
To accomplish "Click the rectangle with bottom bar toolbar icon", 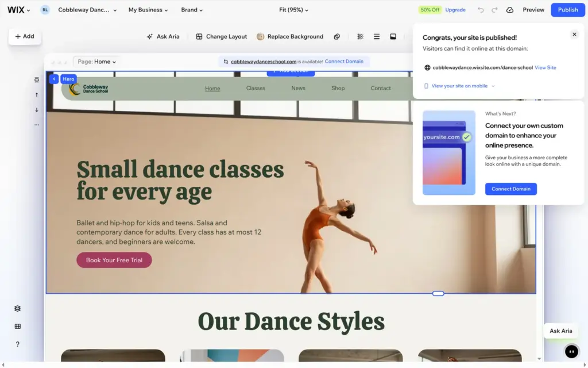I will click(x=393, y=36).
